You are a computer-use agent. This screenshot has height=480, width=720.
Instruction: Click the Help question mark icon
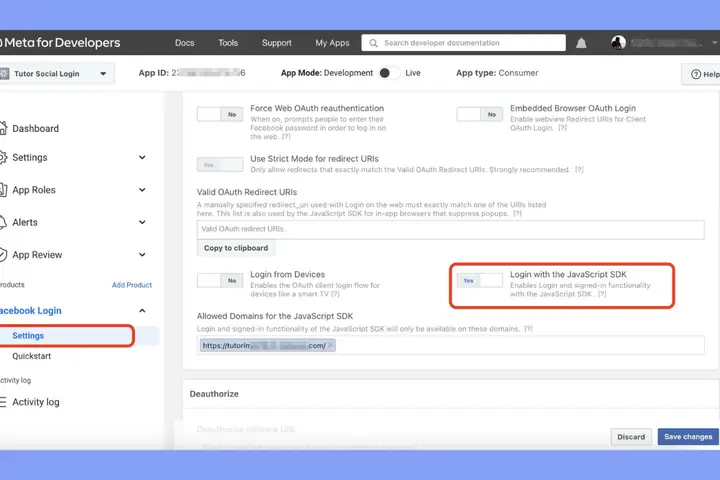click(696, 74)
